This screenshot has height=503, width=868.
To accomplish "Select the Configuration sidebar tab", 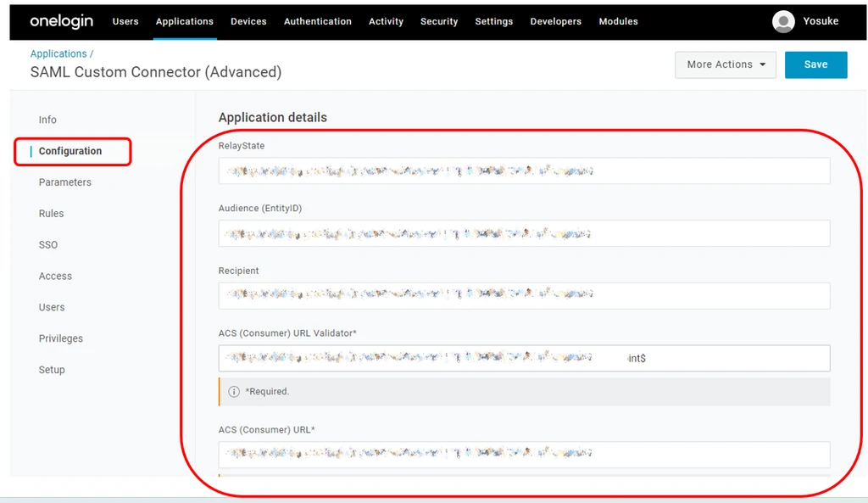I will tap(70, 151).
